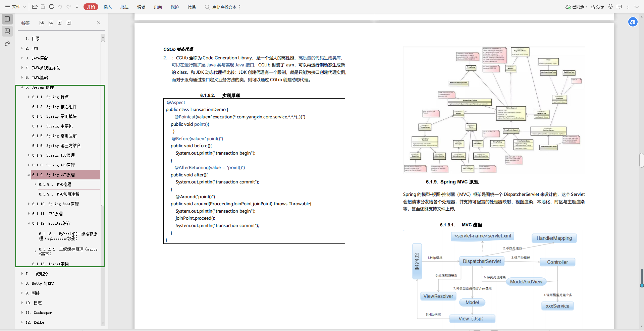This screenshot has width=644, height=331.
Task: Click add bookmark icon
Action: click(60, 23)
